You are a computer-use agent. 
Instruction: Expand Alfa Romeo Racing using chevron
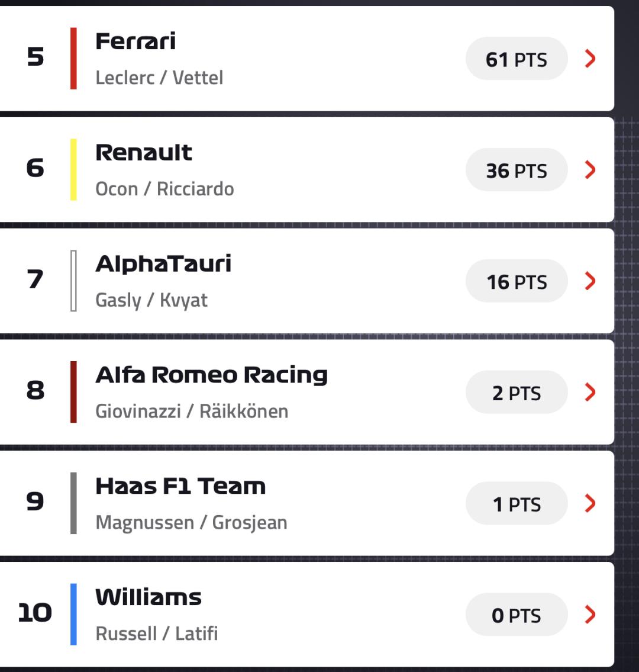click(590, 392)
